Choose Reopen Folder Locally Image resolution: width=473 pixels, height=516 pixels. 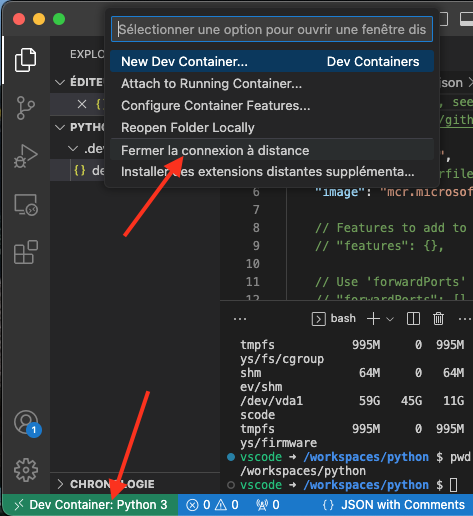coord(272,127)
